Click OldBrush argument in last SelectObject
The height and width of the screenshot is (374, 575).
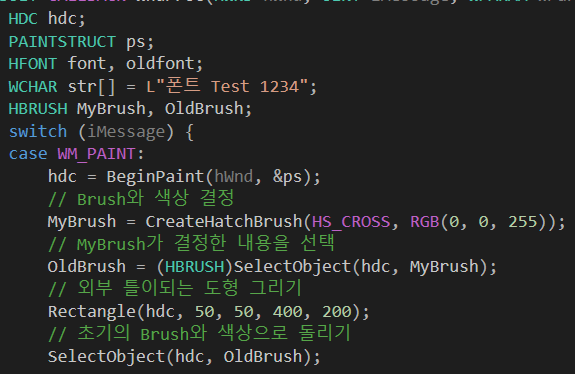click(263, 356)
